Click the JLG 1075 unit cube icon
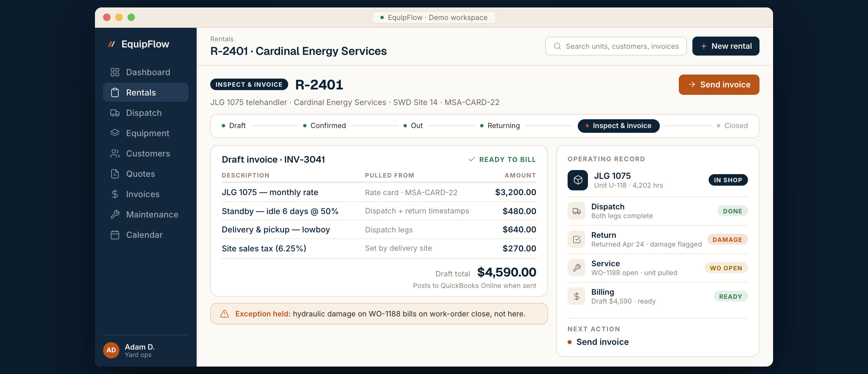Viewport: 868px width, 374px height. [578, 180]
